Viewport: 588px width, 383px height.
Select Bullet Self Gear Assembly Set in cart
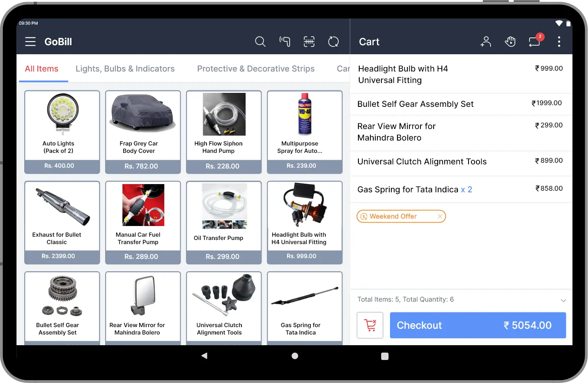point(415,104)
